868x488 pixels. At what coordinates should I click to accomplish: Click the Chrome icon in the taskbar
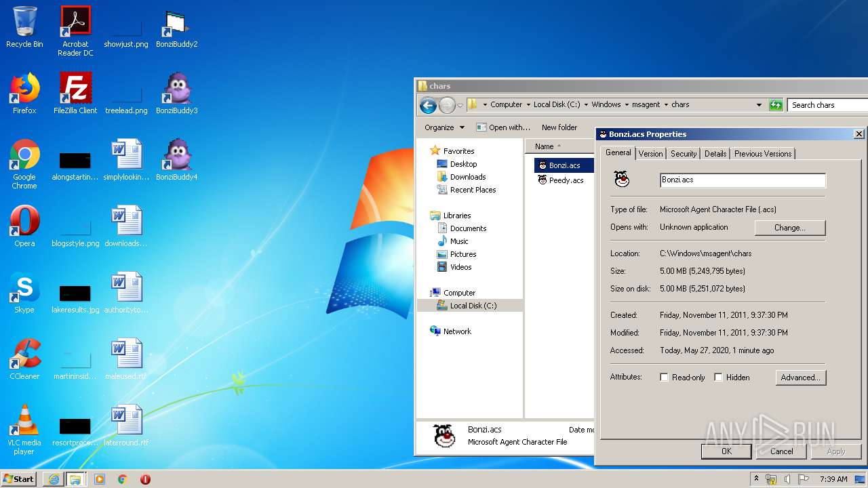tap(122, 479)
